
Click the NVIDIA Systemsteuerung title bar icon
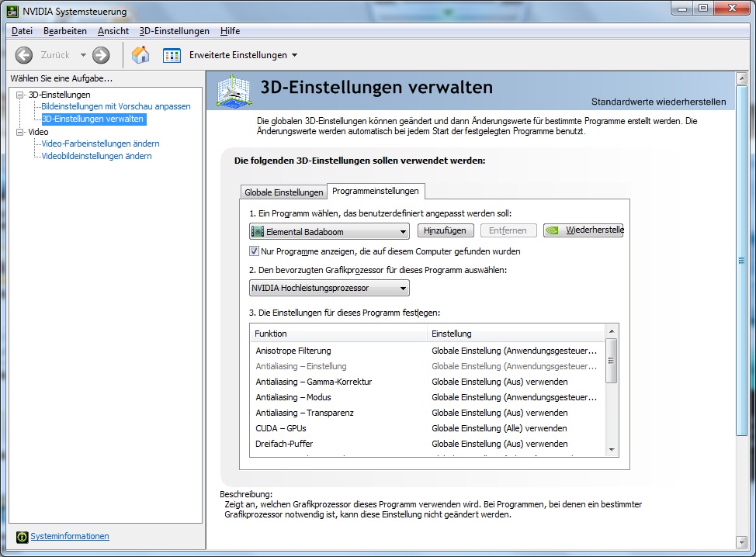click(12, 11)
